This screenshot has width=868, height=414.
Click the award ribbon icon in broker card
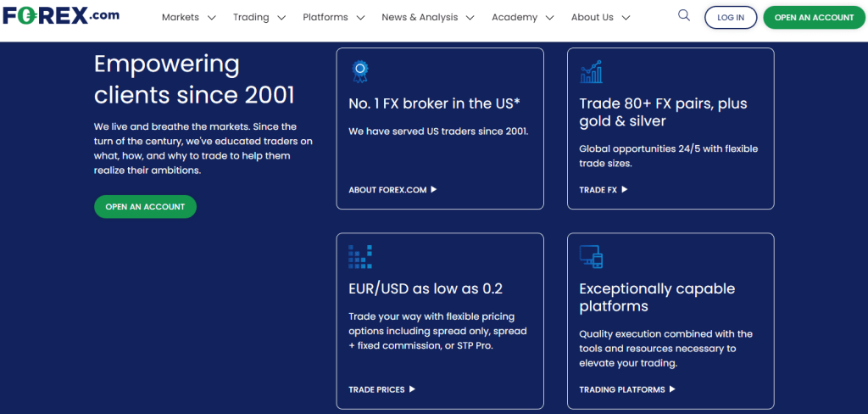[359, 71]
